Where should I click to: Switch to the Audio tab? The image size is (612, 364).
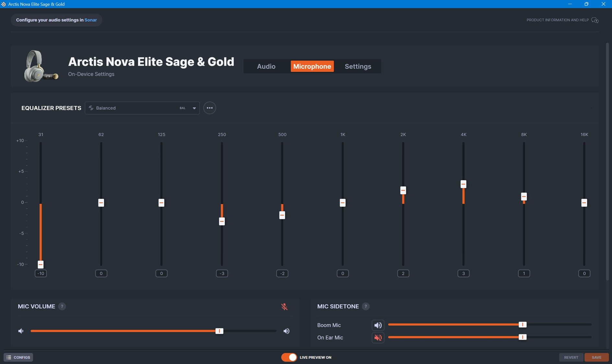pyautogui.click(x=266, y=66)
